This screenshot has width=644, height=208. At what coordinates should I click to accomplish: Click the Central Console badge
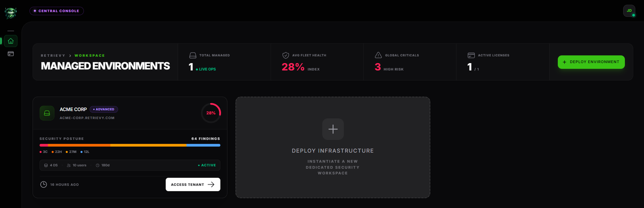tap(56, 11)
